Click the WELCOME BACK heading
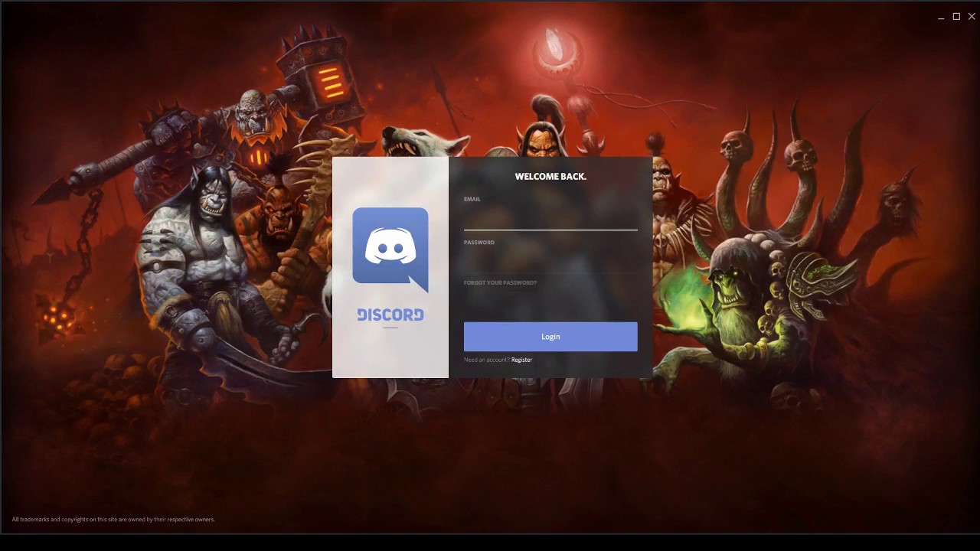 click(x=550, y=176)
